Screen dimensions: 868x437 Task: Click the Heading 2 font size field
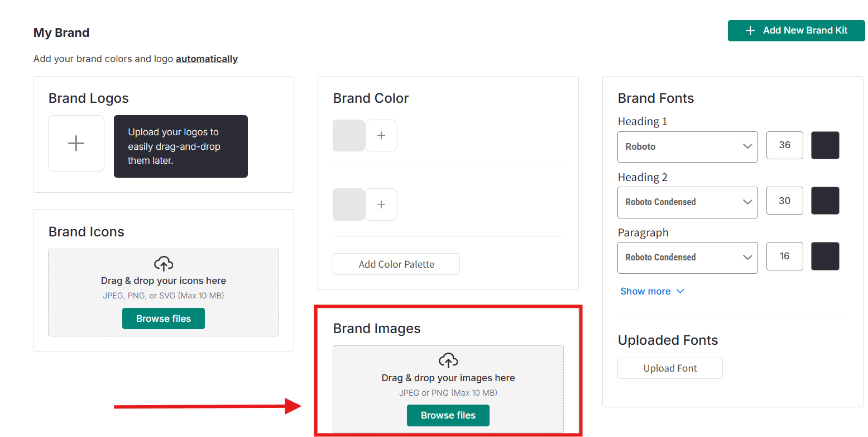pyautogui.click(x=784, y=201)
